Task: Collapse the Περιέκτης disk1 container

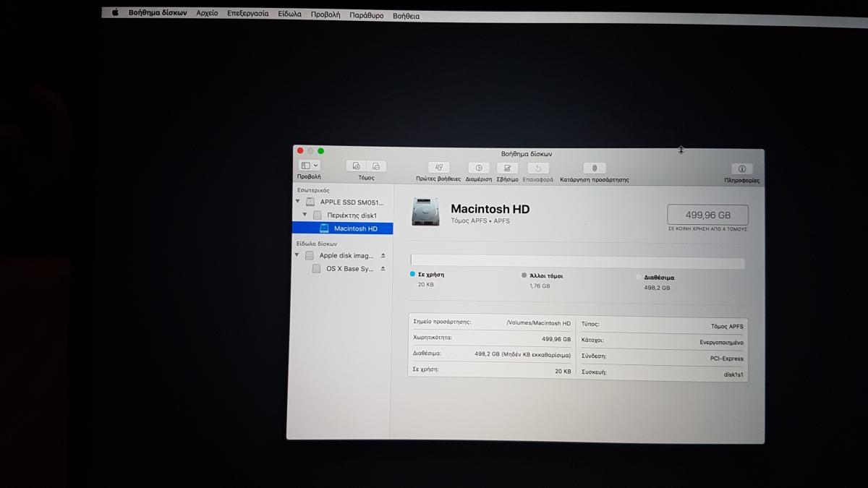Action: point(305,215)
